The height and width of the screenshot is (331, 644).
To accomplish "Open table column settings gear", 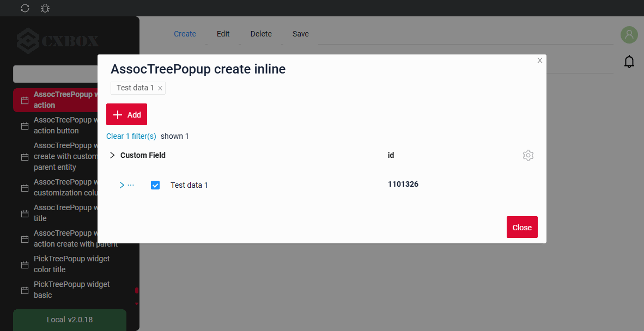I will point(528,156).
